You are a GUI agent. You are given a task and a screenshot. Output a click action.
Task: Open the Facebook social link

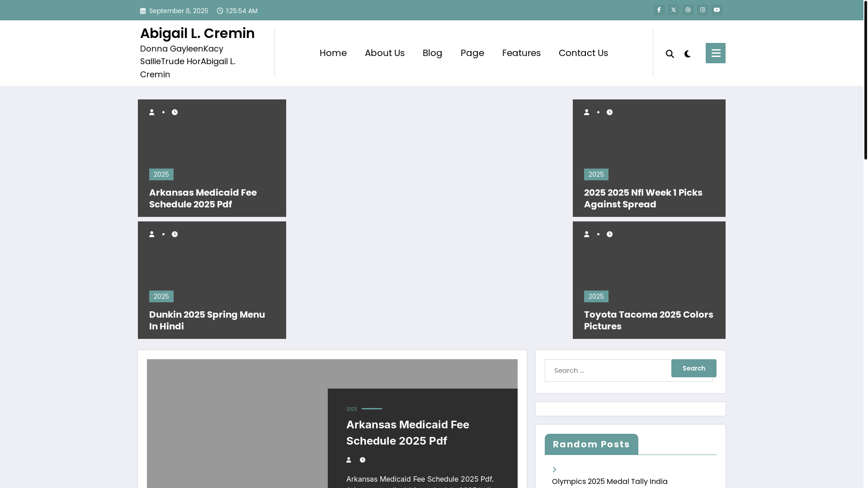tap(659, 10)
